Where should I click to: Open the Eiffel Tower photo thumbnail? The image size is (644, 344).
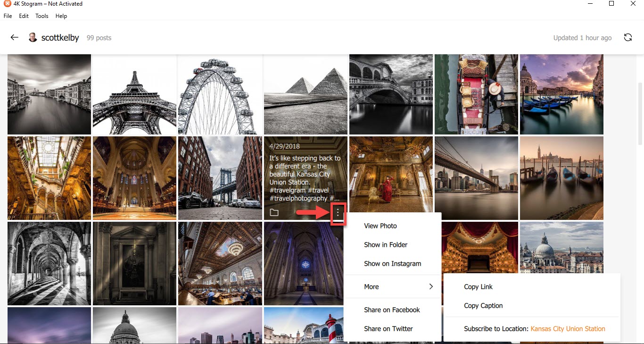pyautogui.click(x=134, y=94)
